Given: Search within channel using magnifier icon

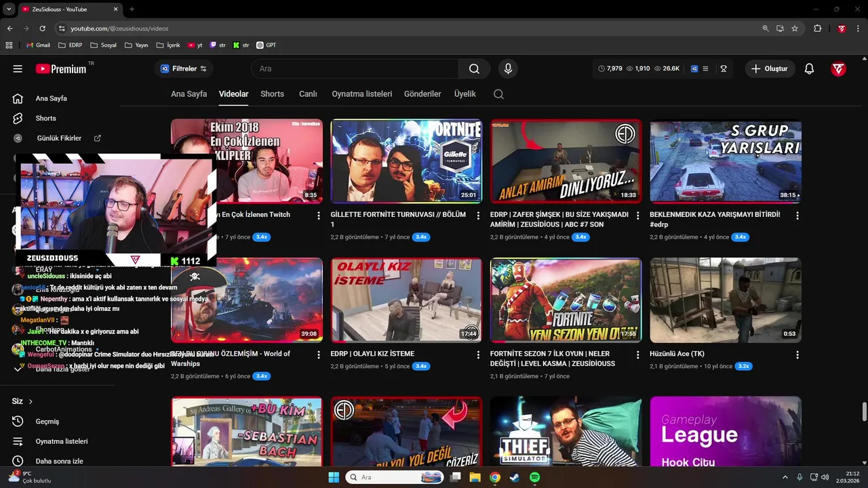Looking at the screenshot, I should (498, 94).
